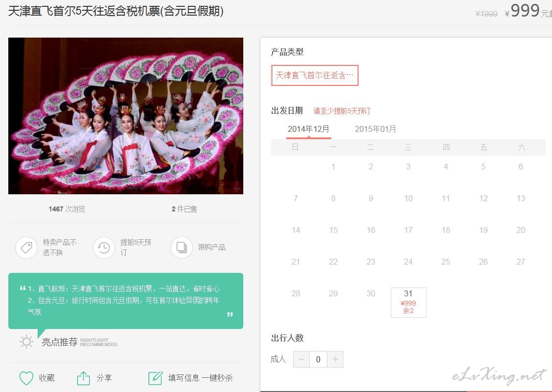
Task: Switch to the 2014年12月 tab
Action: pos(308,129)
